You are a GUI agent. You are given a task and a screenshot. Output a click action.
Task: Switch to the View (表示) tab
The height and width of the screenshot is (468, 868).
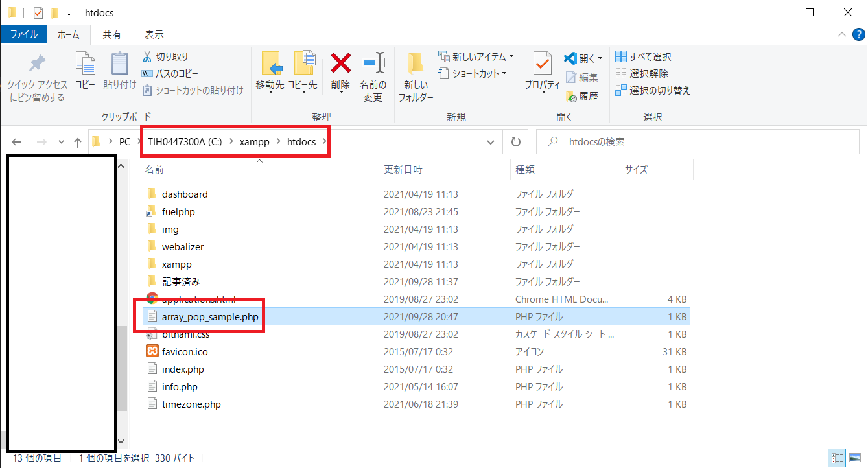[154, 34]
